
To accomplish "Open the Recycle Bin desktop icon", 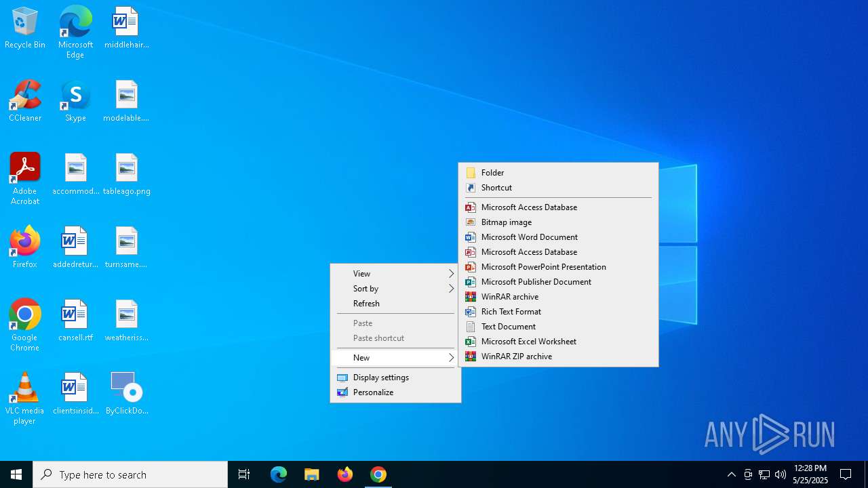I will (x=25, y=28).
